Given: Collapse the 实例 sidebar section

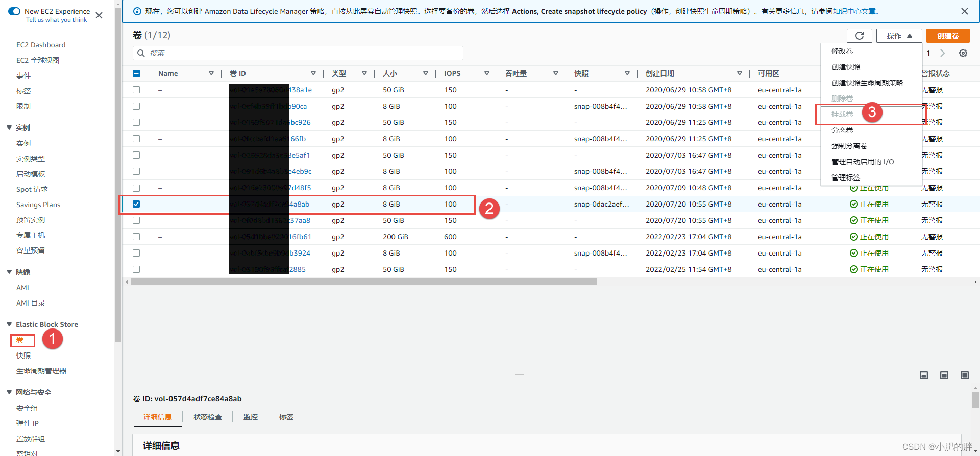Looking at the screenshot, I should 9,128.
